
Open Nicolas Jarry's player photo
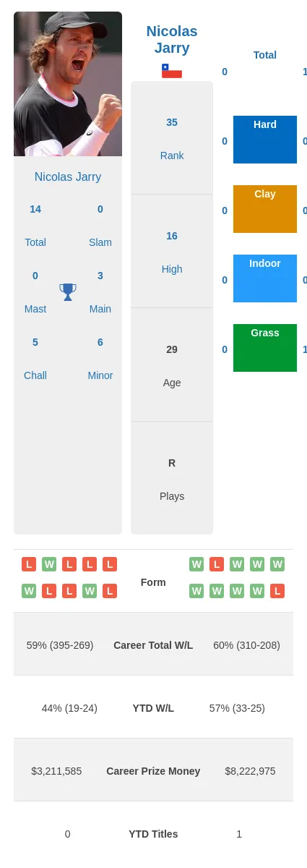68,84
